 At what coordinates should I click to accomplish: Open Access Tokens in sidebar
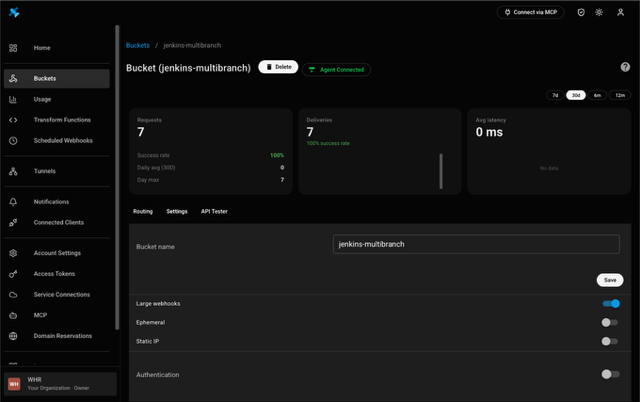(57, 274)
